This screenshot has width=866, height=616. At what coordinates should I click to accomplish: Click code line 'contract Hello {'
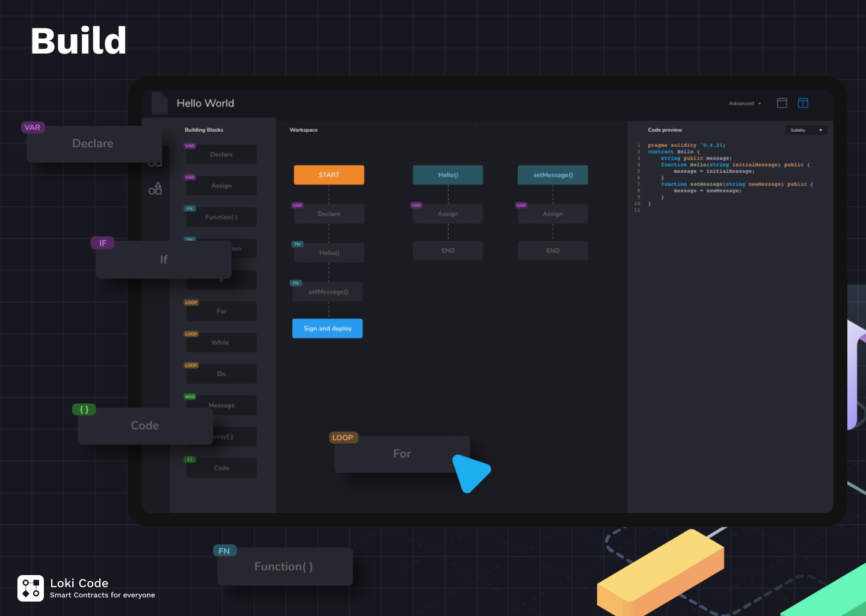click(x=674, y=152)
